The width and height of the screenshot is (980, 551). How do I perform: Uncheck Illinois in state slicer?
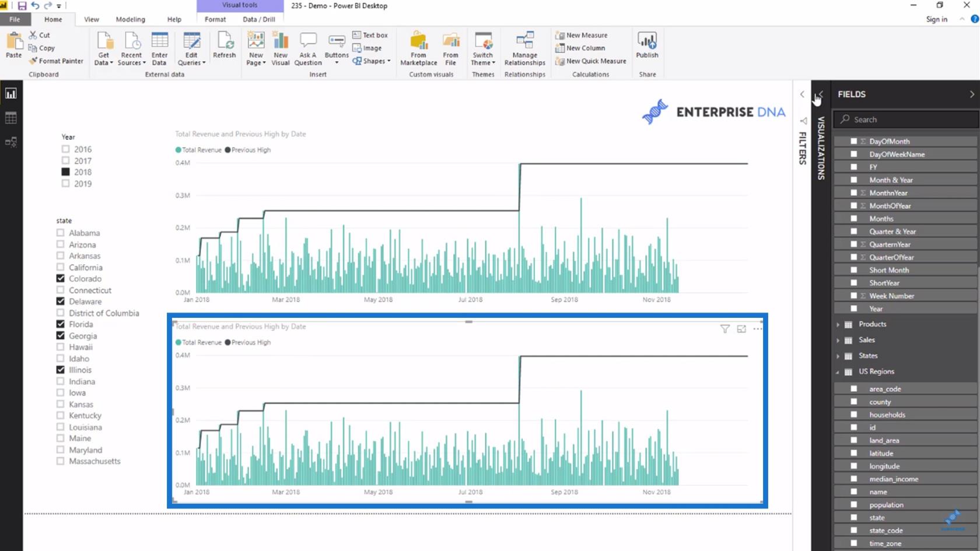click(60, 370)
